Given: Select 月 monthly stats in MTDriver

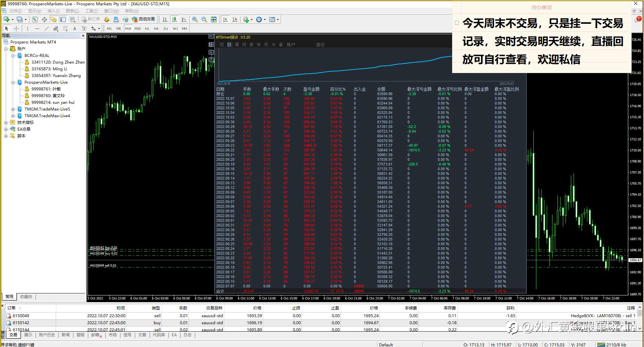Looking at the screenshot, I should click(x=244, y=45).
